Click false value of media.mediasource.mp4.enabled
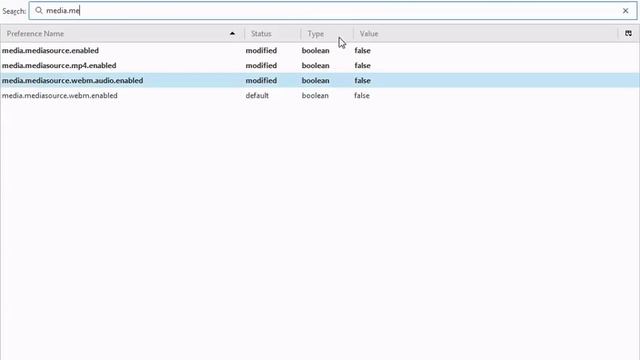Screen dimensions: 640x360 pyautogui.click(x=362, y=66)
